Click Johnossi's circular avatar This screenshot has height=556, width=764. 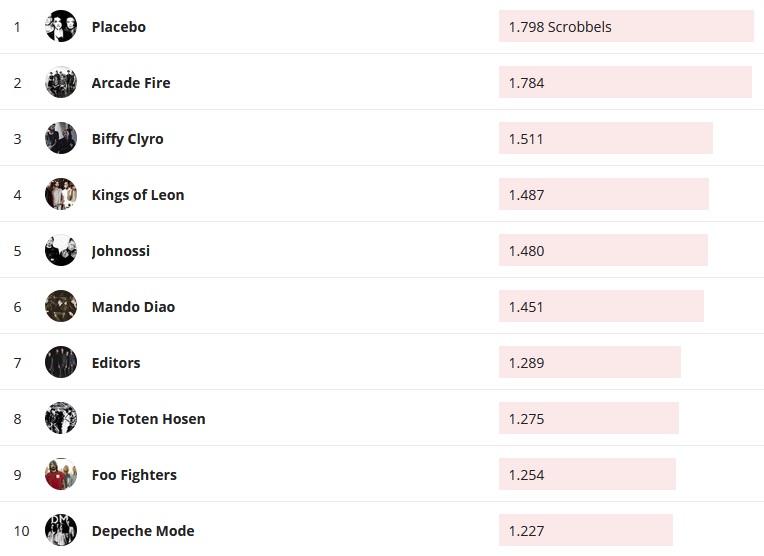[61, 251]
